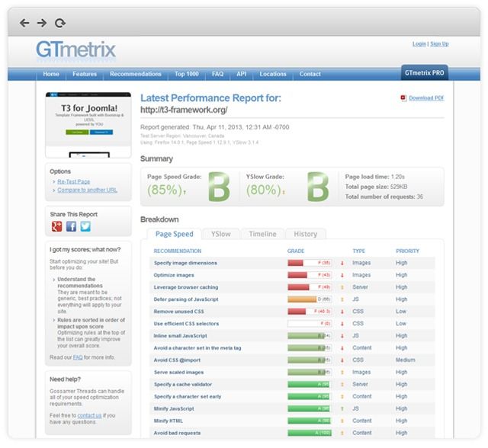
Task: Click grade bar for Defer parsing of JavaScript
Action: 310,299
